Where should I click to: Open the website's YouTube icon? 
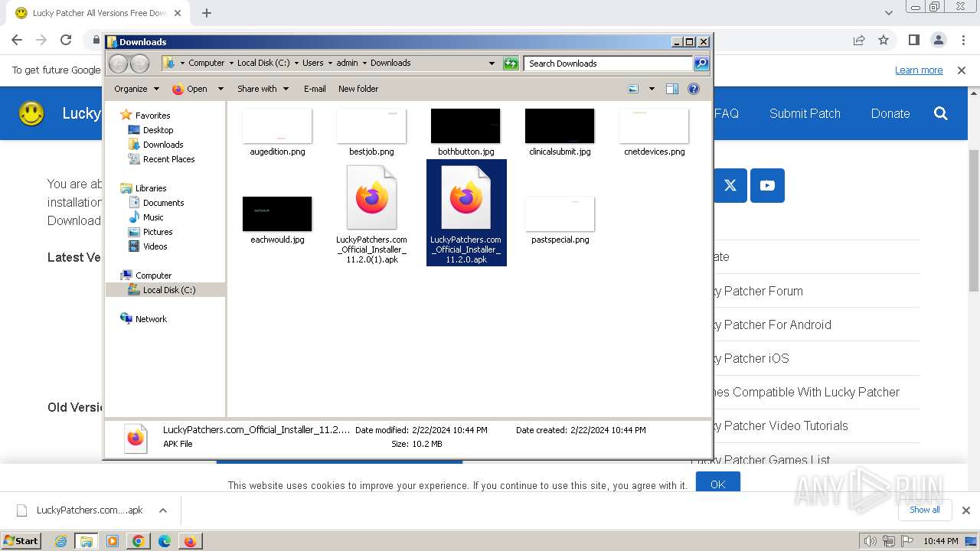[x=767, y=185]
